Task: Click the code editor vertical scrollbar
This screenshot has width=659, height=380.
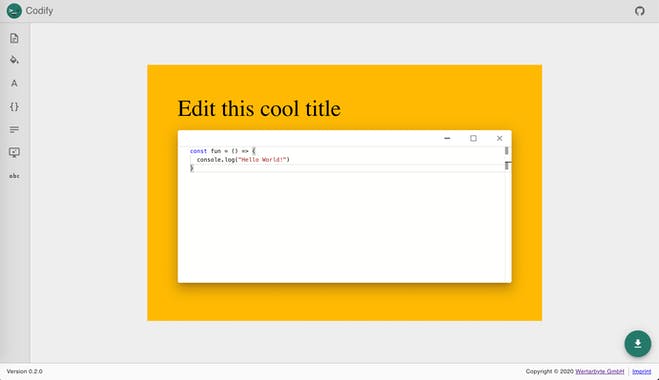Action: (507, 214)
